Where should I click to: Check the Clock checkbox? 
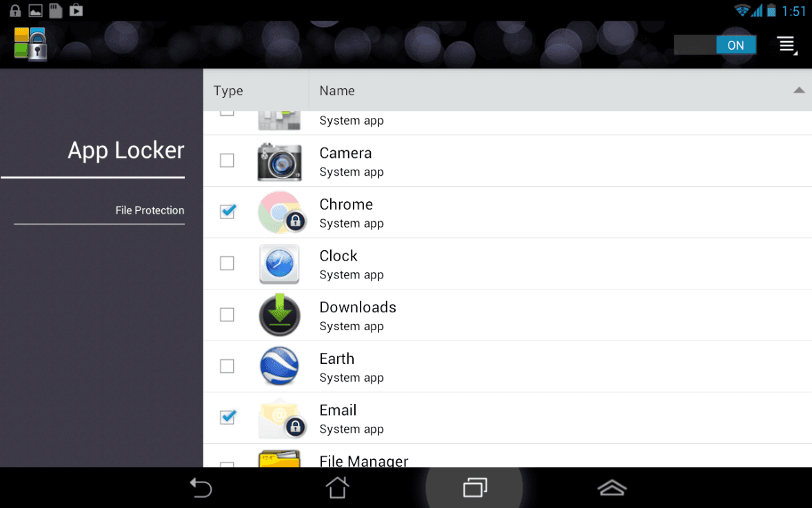(227, 263)
